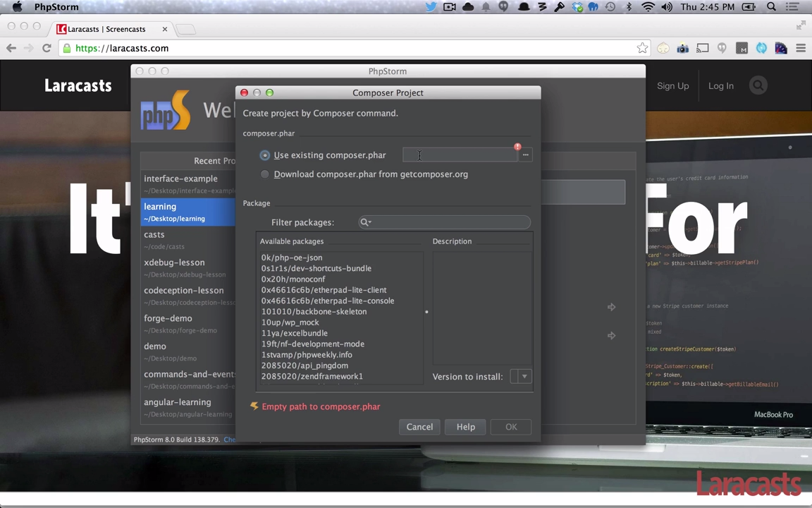Open the Apple menu
The height and width of the screenshot is (508, 812).
[x=17, y=7]
